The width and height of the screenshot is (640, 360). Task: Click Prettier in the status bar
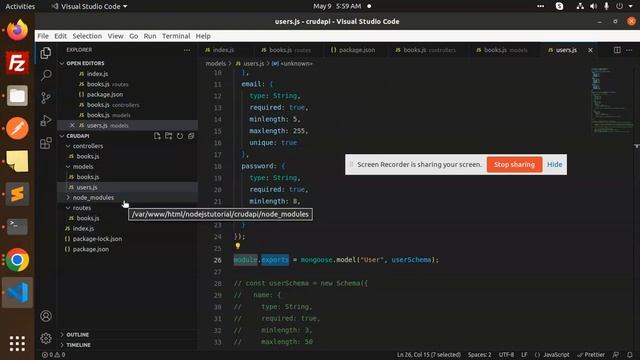pyautogui.click(x=591, y=355)
